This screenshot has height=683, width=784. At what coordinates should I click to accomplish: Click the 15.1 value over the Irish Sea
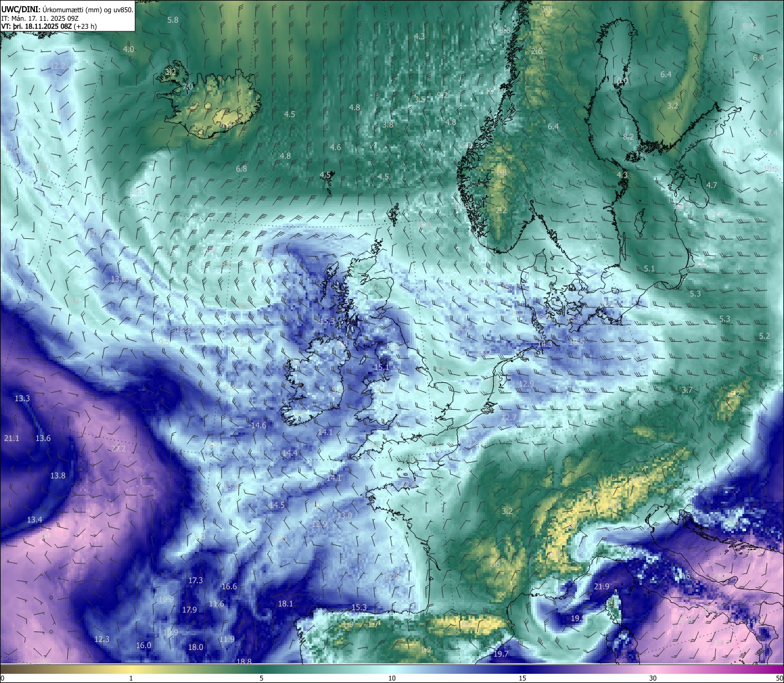coord(382,367)
